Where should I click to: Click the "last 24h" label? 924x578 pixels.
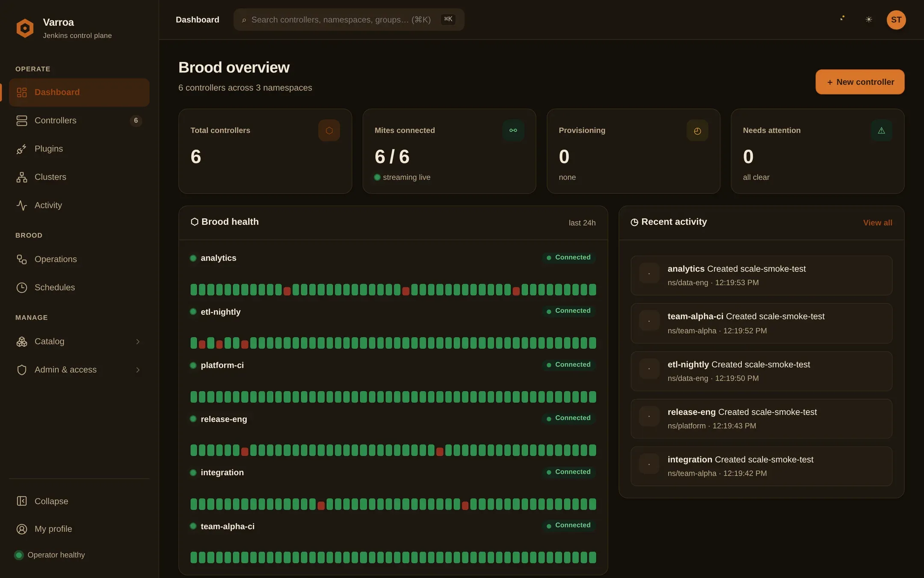click(582, 223)
